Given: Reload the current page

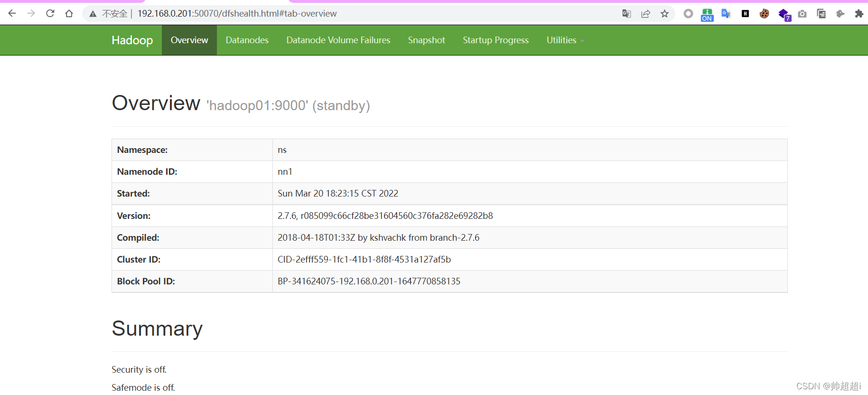Looking at the screenshot, I should click(50, 13).
